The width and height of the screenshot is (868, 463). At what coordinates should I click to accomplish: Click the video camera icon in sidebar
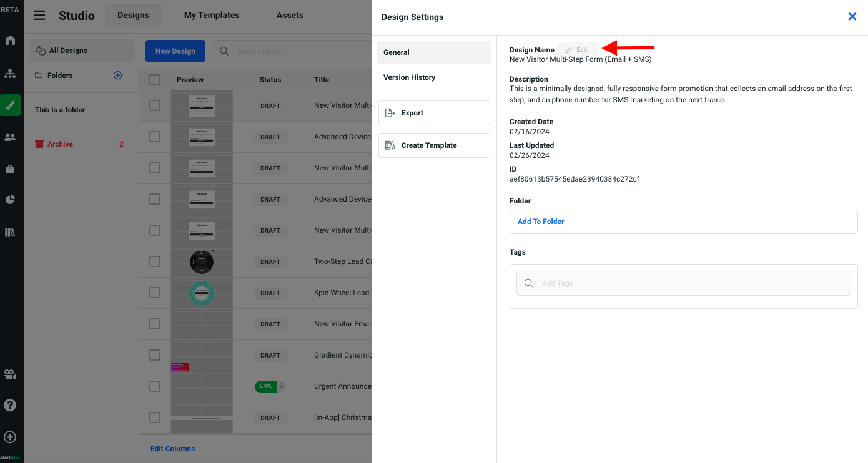coord(10,375)
